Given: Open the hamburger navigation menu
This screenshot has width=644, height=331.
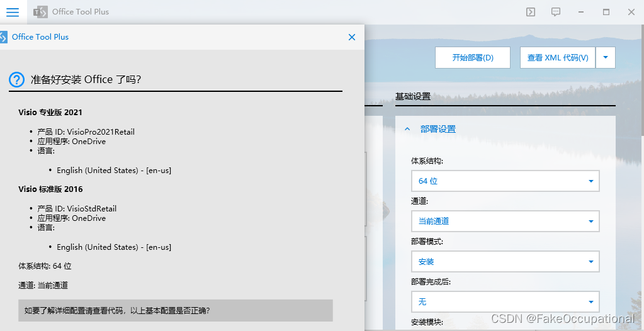Looking at the screenshot, I should pyautogui.click(x=13, y=12).
